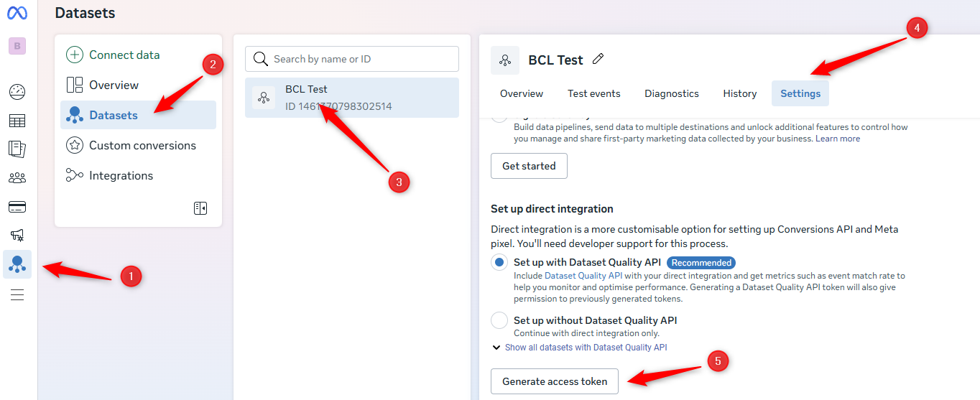Open the billing credit card icon

pos(17,207)
